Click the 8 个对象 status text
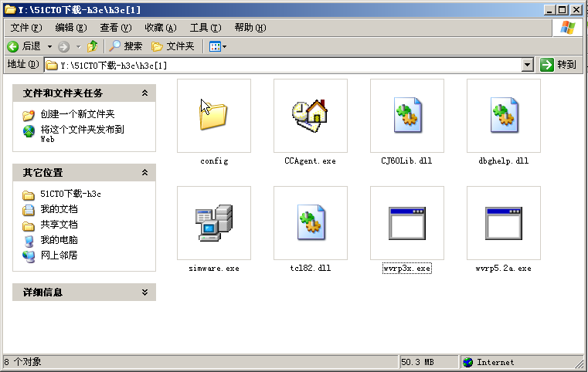Screen dimensions: 588x372 [22, 362]
